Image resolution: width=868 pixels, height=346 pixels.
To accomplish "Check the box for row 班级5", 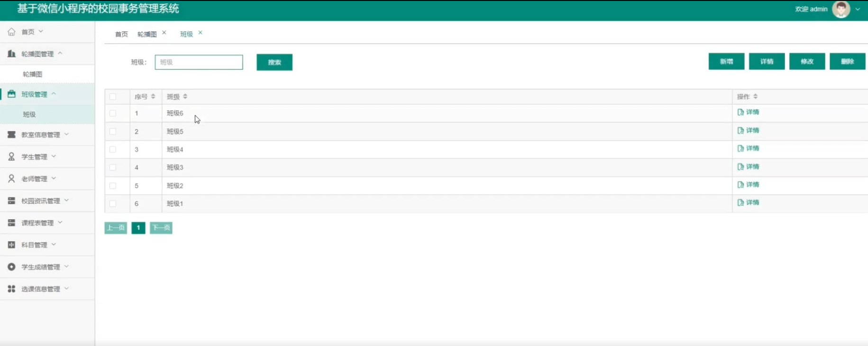I will coord(113,131).
